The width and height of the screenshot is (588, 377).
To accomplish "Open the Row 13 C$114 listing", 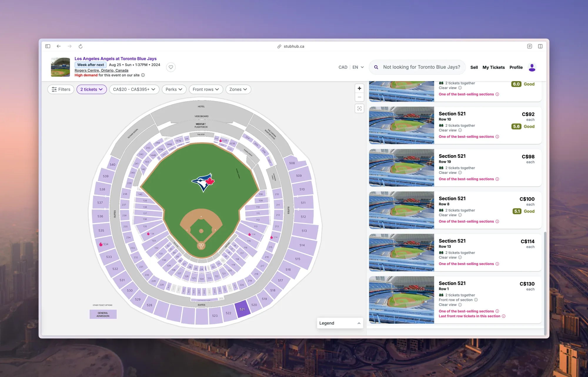I will (455, 252).
